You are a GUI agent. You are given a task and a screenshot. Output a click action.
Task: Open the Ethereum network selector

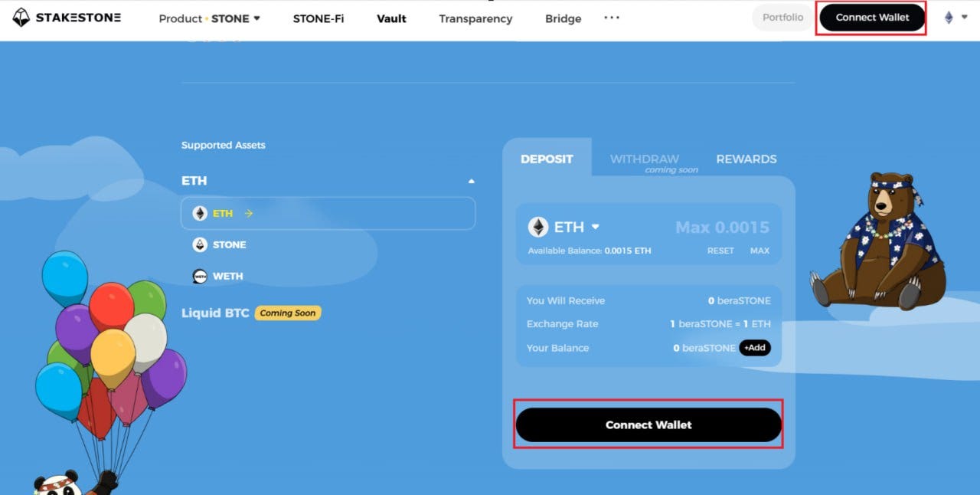pos(955,18)
